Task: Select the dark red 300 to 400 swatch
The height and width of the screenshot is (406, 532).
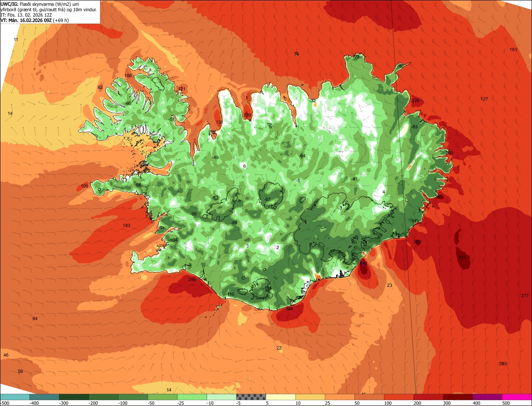Action: click(x=458, y=397)
